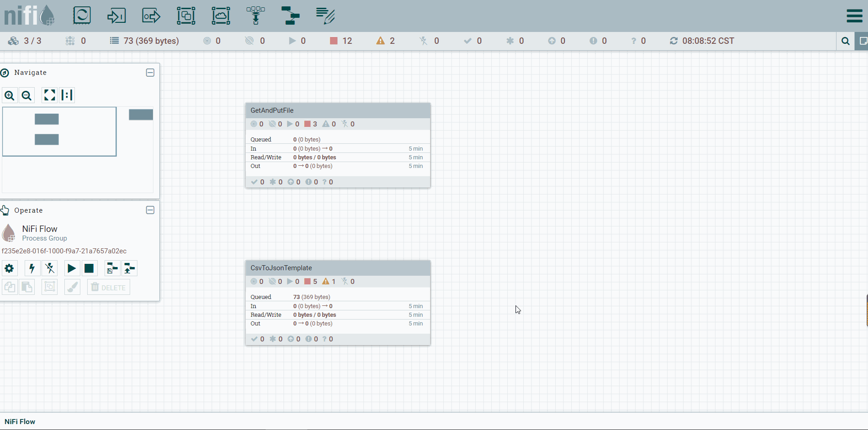Click the zoom out icon

(x=26, y=95)
